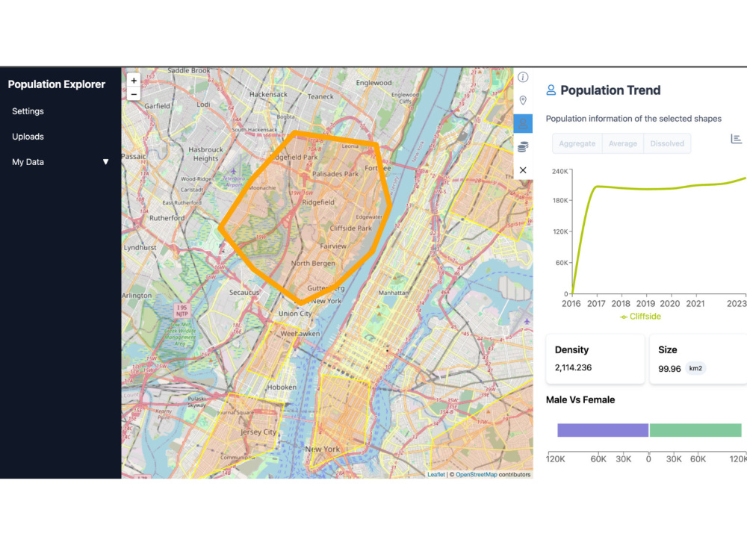
Task: Click the purple male population bar
Action: (603, 430)
